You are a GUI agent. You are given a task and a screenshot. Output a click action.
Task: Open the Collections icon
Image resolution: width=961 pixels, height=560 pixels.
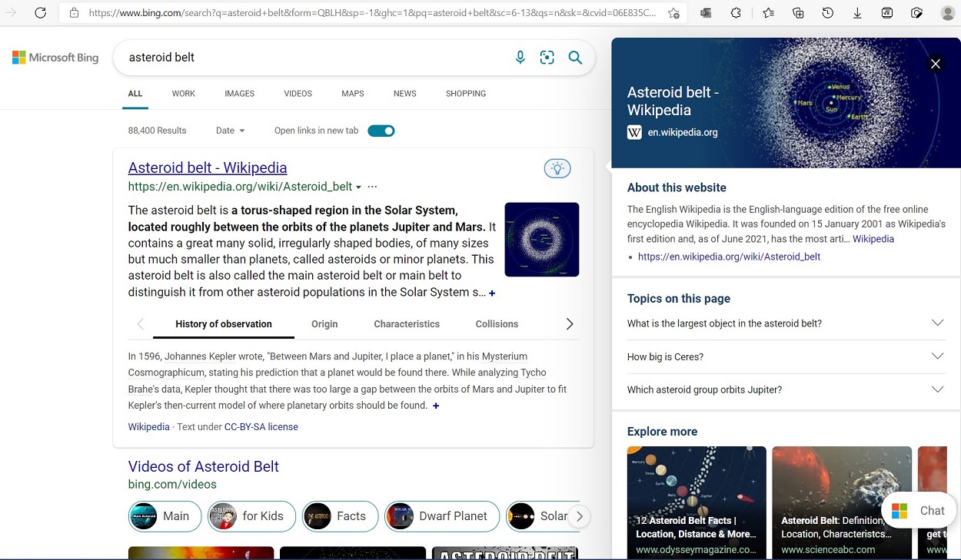click(798, 13)
